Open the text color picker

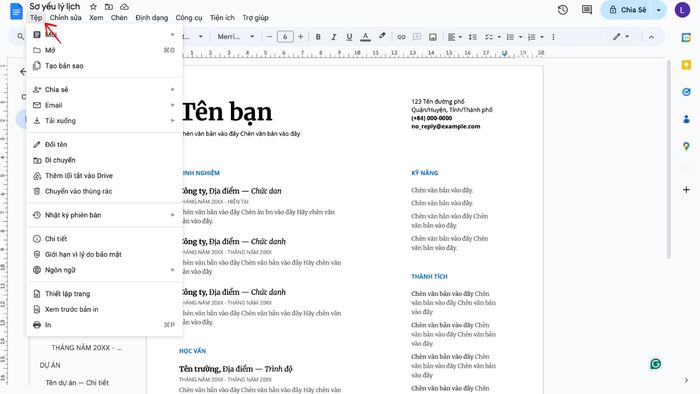pos(365,37)
